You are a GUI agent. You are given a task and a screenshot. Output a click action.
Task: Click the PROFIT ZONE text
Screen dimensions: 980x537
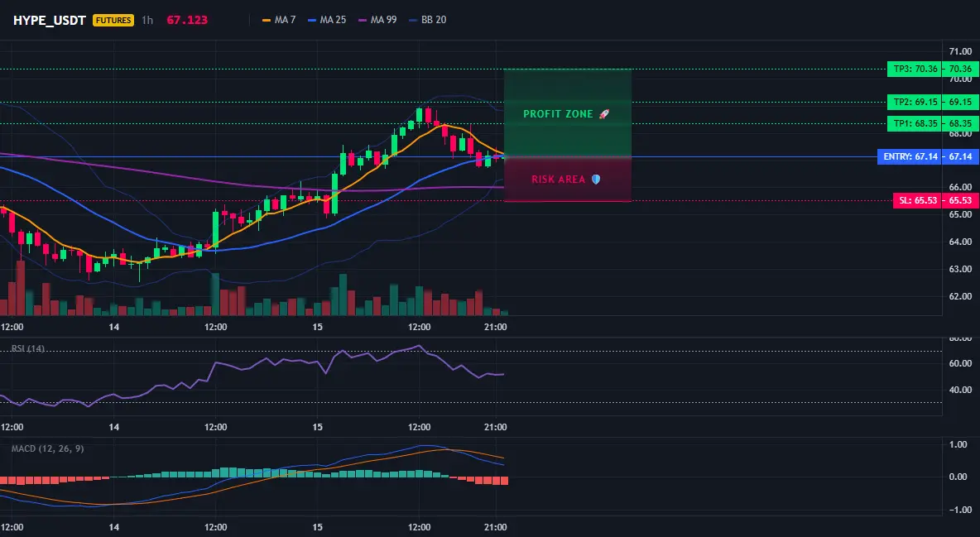558,114
